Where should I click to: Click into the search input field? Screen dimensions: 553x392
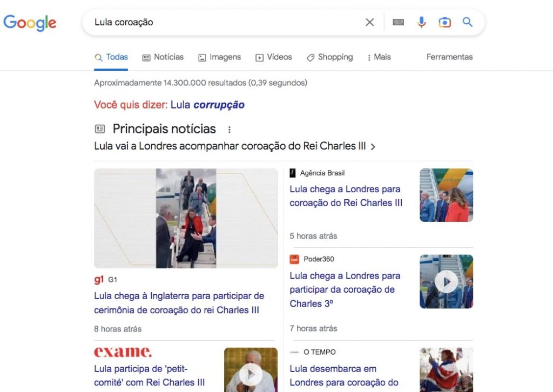(x=226, y=22)
